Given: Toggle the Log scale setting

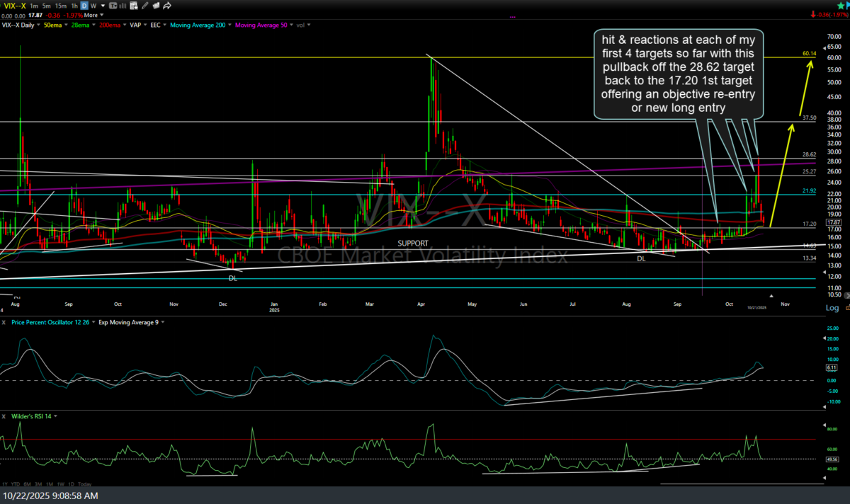Looking at the screenshot, I should [x=830, y=308].
